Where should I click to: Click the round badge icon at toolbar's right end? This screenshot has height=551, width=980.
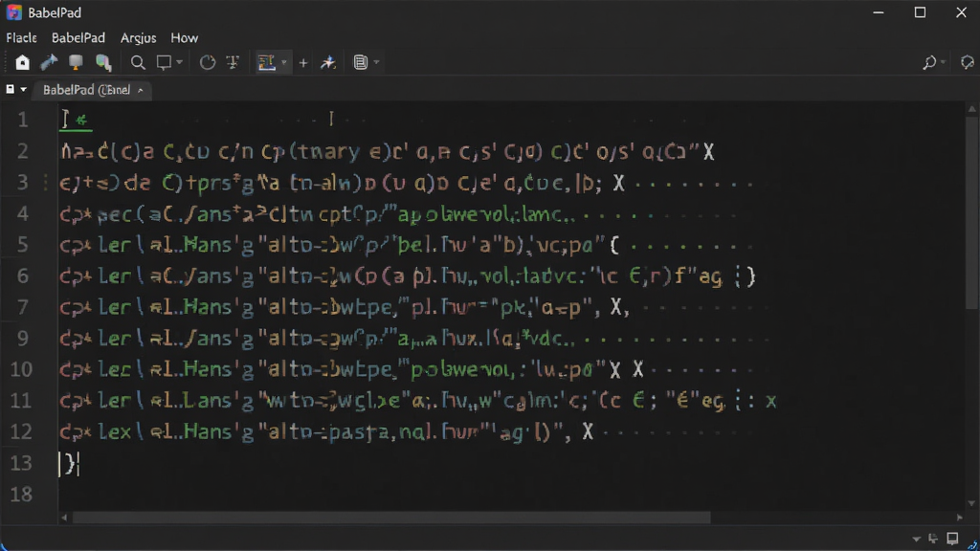coord(967,62)
